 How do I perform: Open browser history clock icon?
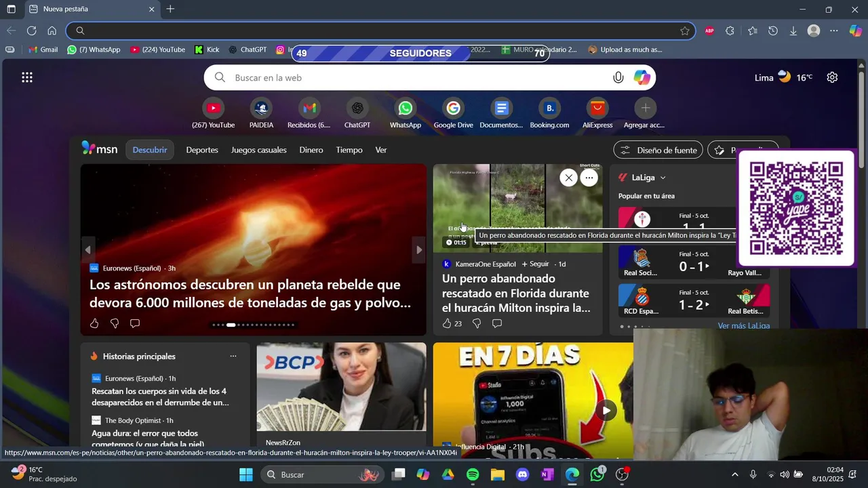[x=773, y=30]
